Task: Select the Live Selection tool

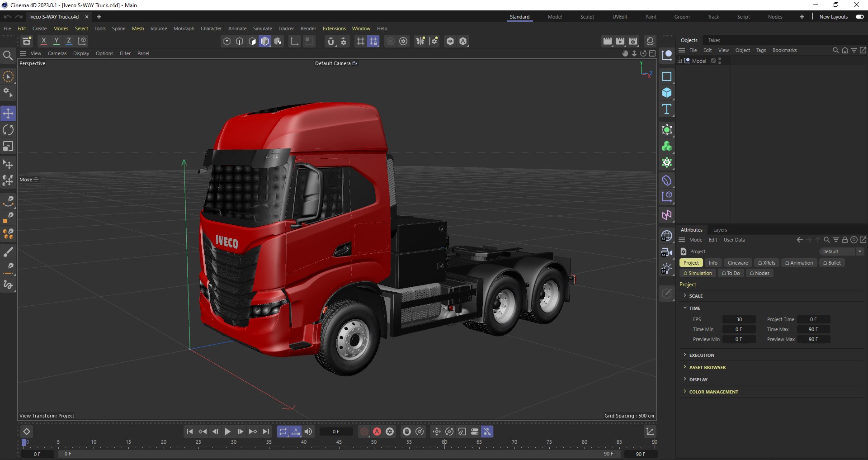Action: click(x=8, y=76)
